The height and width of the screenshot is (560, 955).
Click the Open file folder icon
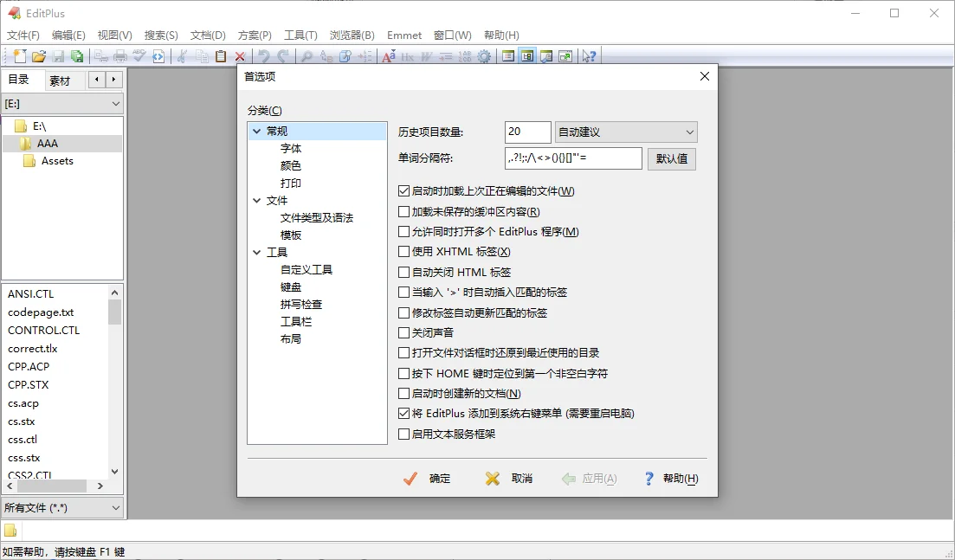pyautogui.click(x=39, y=56)
